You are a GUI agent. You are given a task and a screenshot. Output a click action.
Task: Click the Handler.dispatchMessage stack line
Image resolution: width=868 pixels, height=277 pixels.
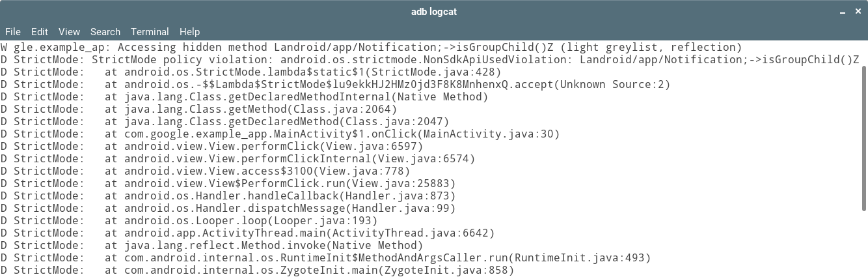[x=228, y=209]
